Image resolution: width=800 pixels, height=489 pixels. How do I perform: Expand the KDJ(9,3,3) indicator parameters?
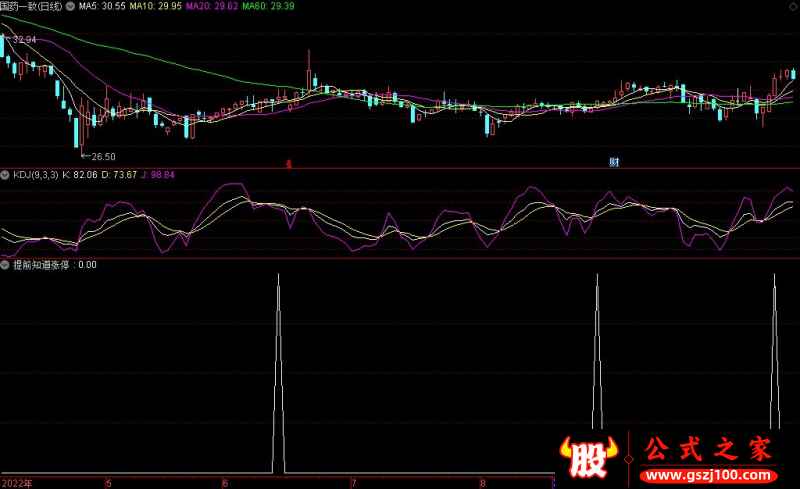35,175
